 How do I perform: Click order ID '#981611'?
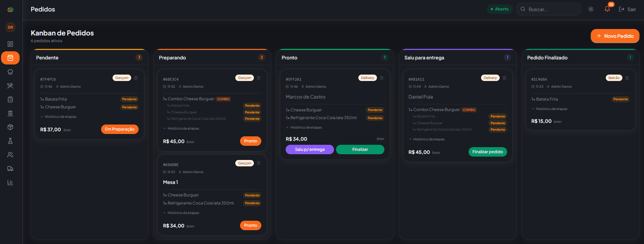point(416,79)
